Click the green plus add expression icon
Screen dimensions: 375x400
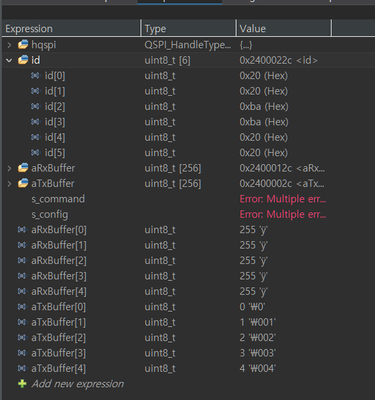point(22,384)
